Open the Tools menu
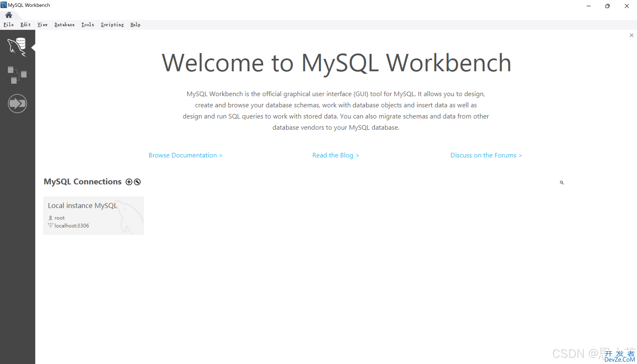 pyautogui.click(x=88, y=24)
